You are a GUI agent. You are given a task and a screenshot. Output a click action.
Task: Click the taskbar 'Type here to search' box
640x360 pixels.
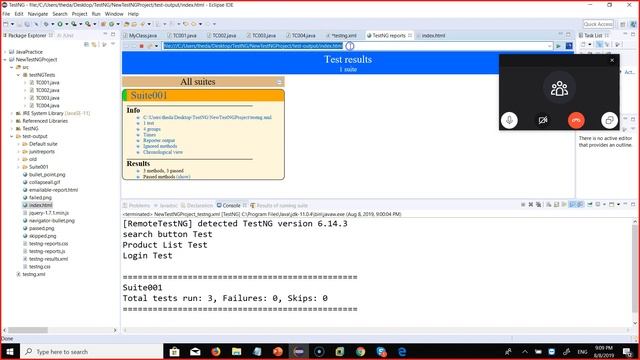[x=90, y=351]
